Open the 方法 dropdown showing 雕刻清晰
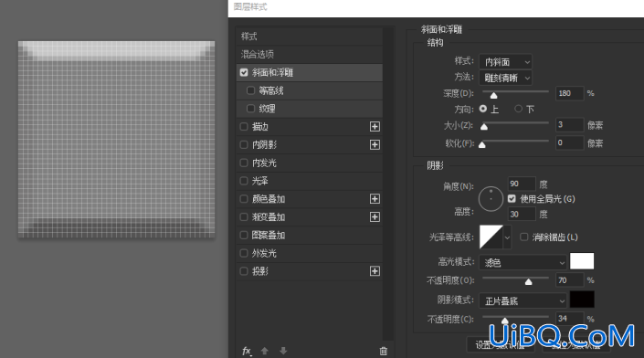 tap(505, 78)
